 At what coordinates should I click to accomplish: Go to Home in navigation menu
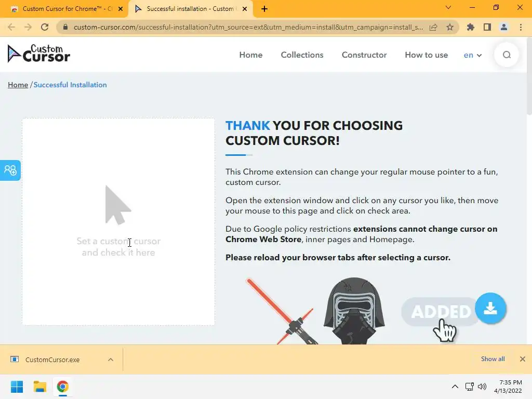pos(251,55)
